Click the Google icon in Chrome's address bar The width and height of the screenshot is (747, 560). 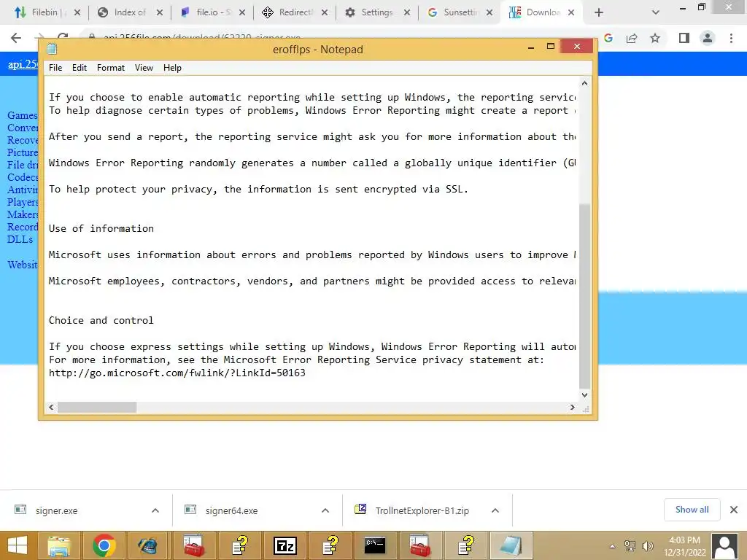(x=608, y=38)
